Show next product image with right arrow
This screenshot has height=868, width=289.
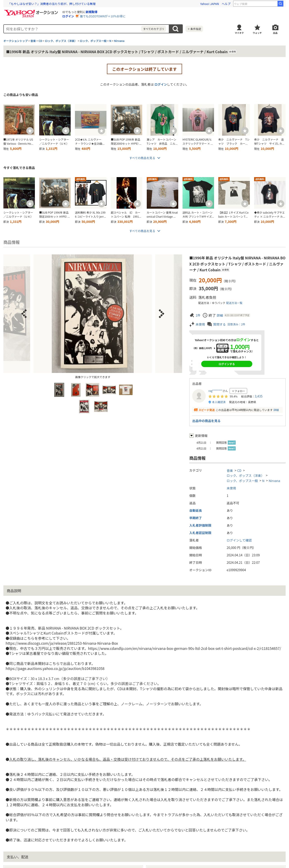pos(161,314)
